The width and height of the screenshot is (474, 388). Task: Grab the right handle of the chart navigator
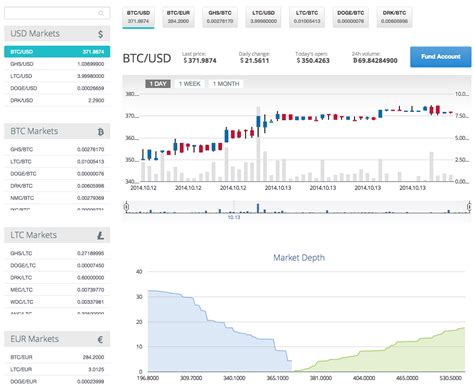[x=469, y=207]
